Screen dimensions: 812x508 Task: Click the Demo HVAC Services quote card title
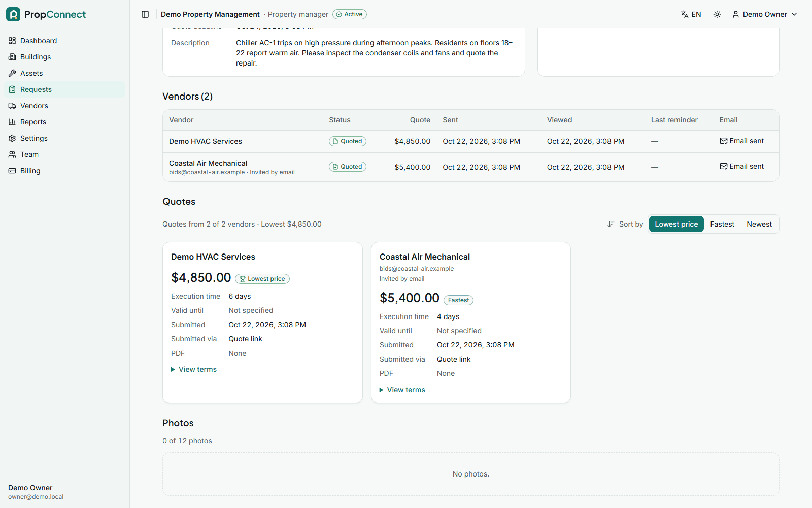(213, 257)
